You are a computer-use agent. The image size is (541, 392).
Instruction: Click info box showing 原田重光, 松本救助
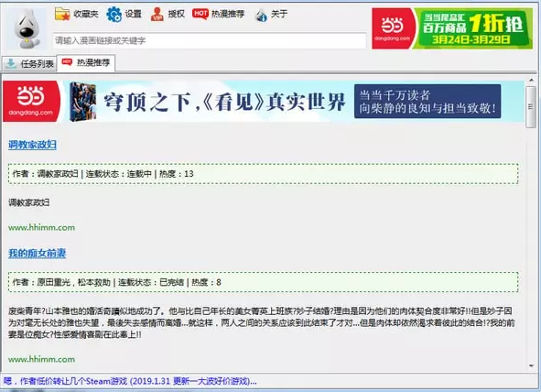264,282
